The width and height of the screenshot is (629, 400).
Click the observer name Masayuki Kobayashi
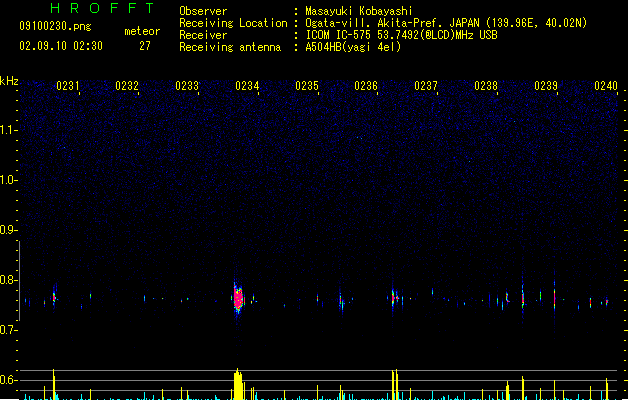[x=359, y=11]
